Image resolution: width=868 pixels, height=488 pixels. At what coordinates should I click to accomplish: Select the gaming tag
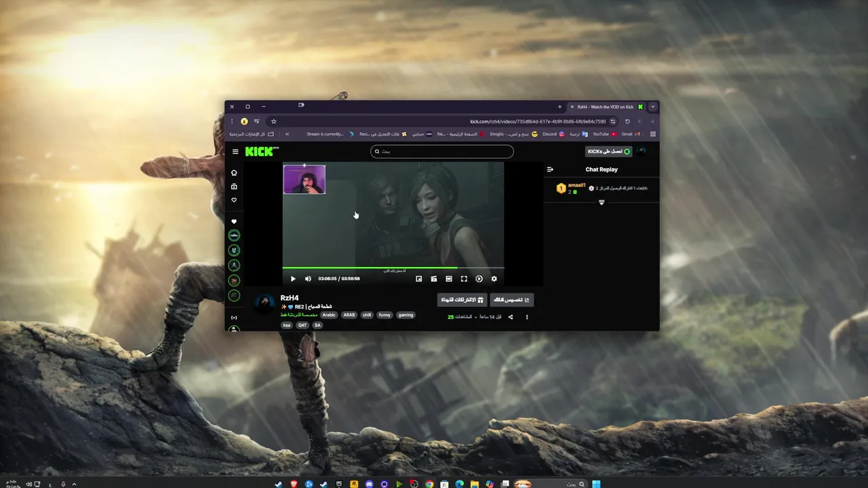[x=406, y=315]
